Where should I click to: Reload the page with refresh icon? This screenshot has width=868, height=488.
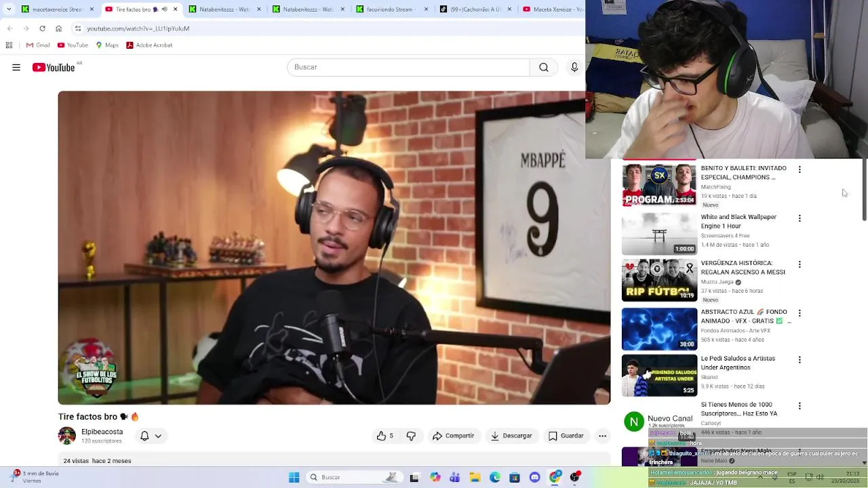(x=42, y=28)
